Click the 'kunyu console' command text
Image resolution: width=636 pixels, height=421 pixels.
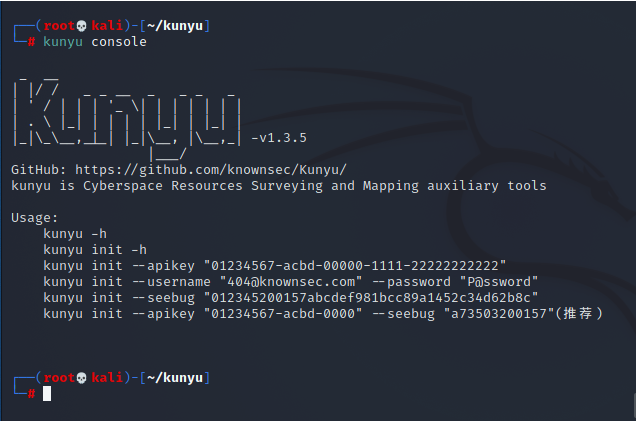pos(95,42)
